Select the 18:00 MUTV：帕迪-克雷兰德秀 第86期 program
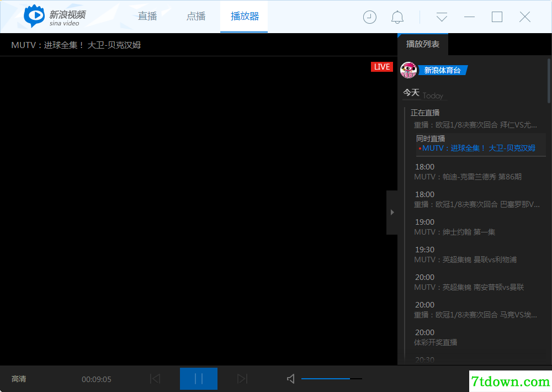The width and height of the screenshot is (552, 392). coord(468,172)
